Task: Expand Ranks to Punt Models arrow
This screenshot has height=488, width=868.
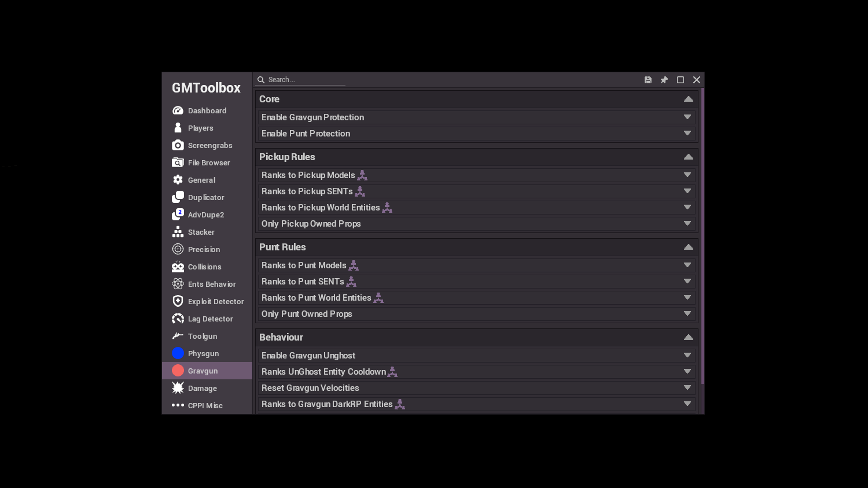Action: [687, 265]
